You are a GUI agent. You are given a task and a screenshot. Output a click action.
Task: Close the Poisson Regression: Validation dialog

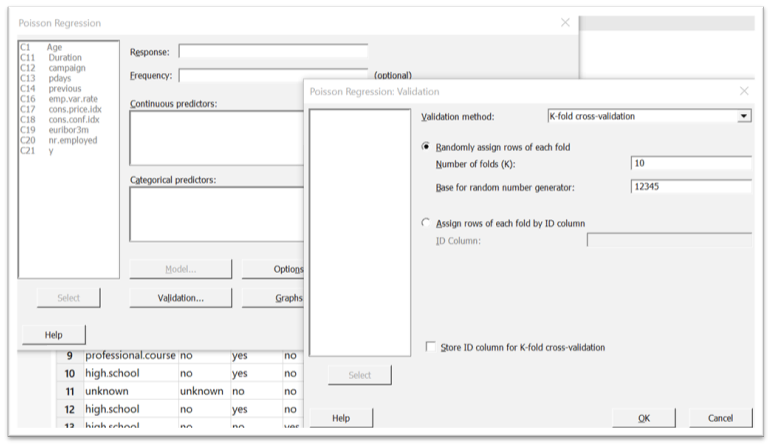click(x=744, y=91)
